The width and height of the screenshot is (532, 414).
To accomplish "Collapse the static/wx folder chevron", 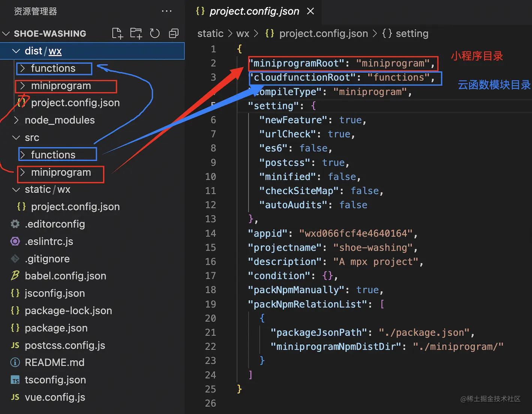I will pyautogui.click(x=16, y=190).
